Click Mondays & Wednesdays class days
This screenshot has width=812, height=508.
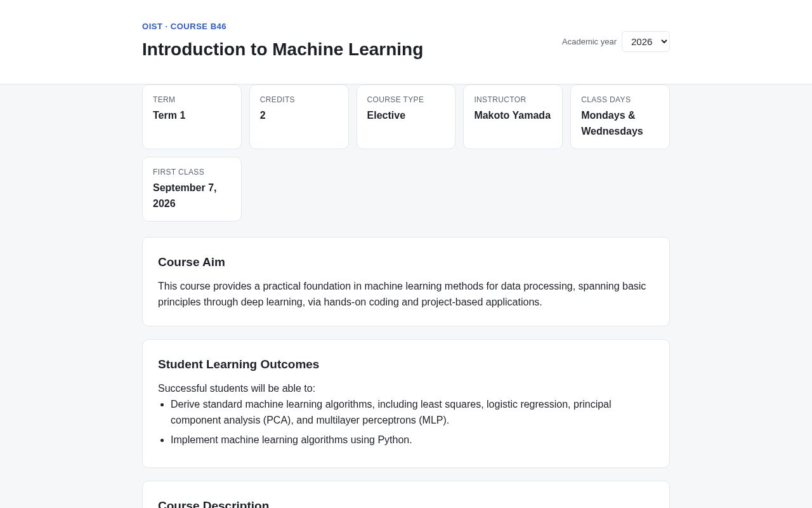point(612,123)
